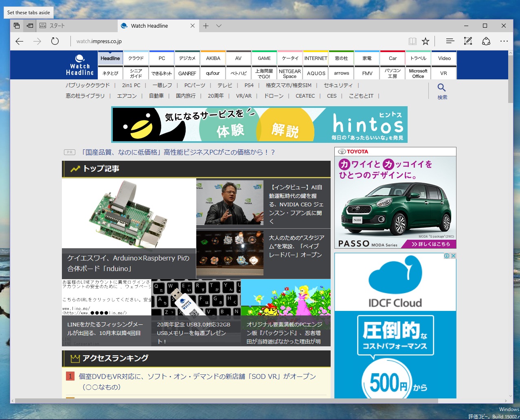Click the horizontal scrollbar thumb
Image resolution: width=520 pixels, height=420 pixels.
(227, 401)
